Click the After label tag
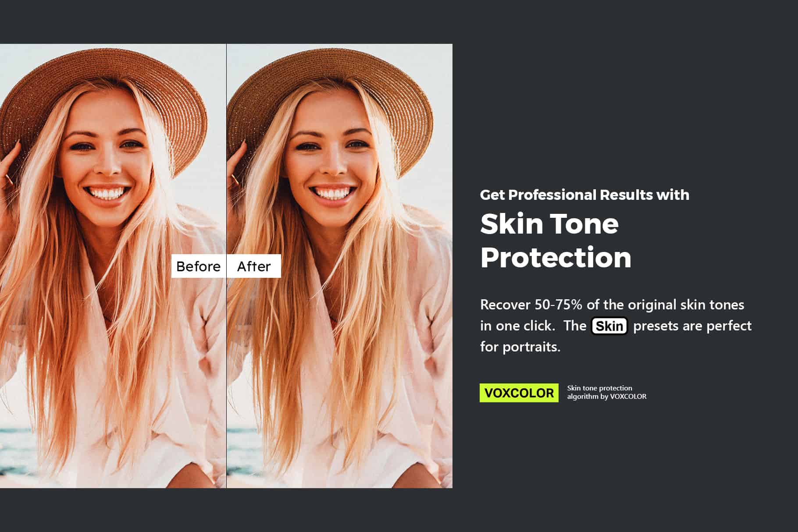Screen dimensions: 798x532 (254, 266)
